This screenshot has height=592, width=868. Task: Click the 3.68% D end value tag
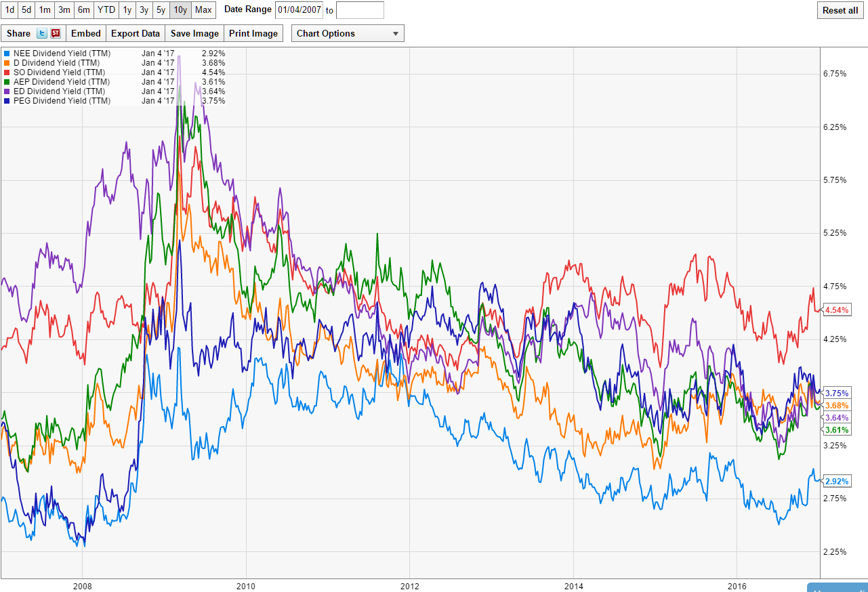pyautogui.click(x=835, y=405)
